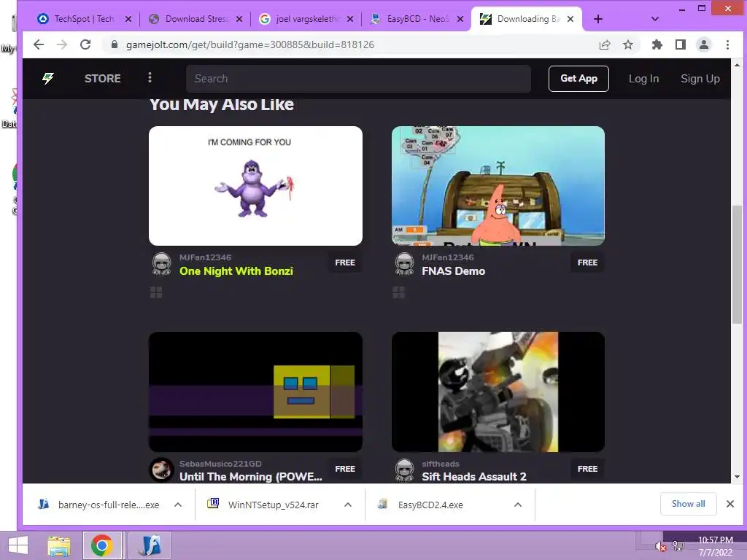
Task: Click the page scrollbar thumb
Action: 737,264
